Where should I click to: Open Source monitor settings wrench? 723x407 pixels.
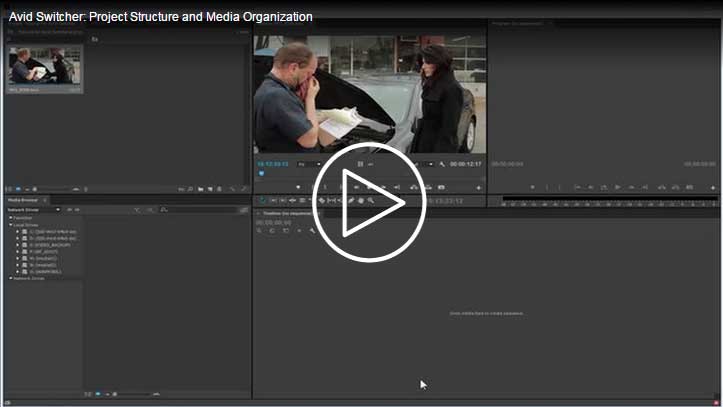coord(442,164)
